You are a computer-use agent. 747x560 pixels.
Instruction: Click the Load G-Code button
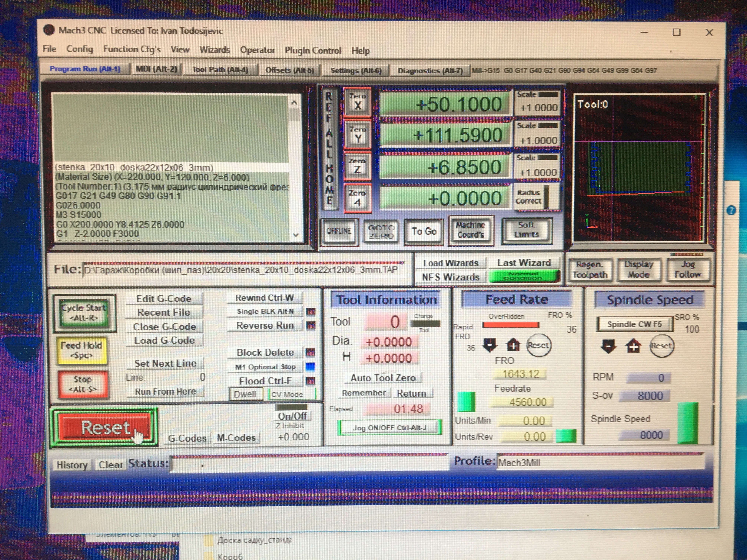click(x=165, y=340)
